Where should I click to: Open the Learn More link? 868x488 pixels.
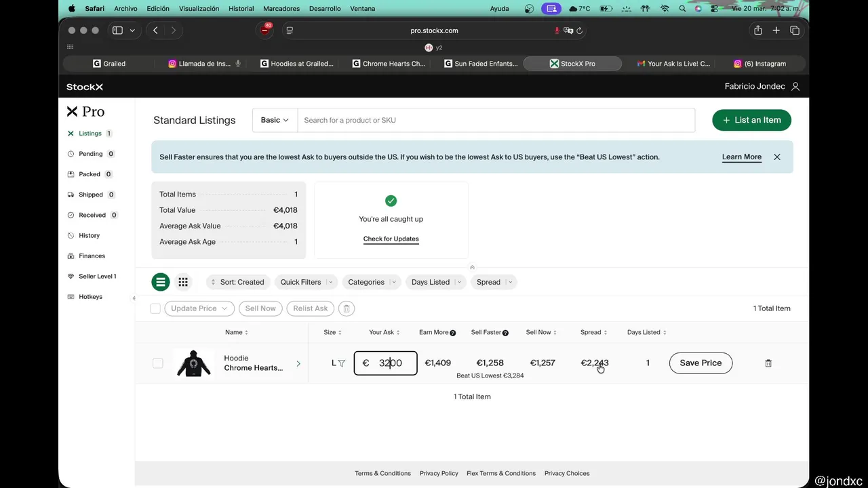click(742, 157)
